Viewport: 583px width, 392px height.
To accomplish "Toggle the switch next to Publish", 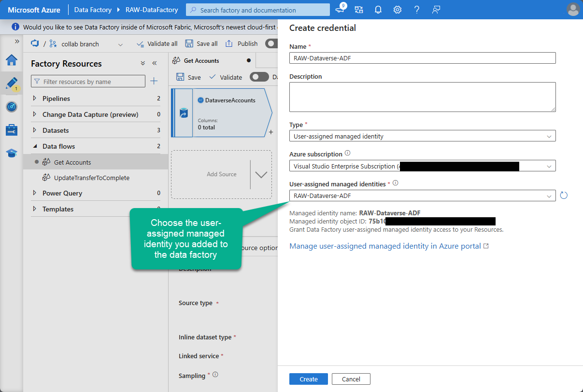I will (271, 43).
